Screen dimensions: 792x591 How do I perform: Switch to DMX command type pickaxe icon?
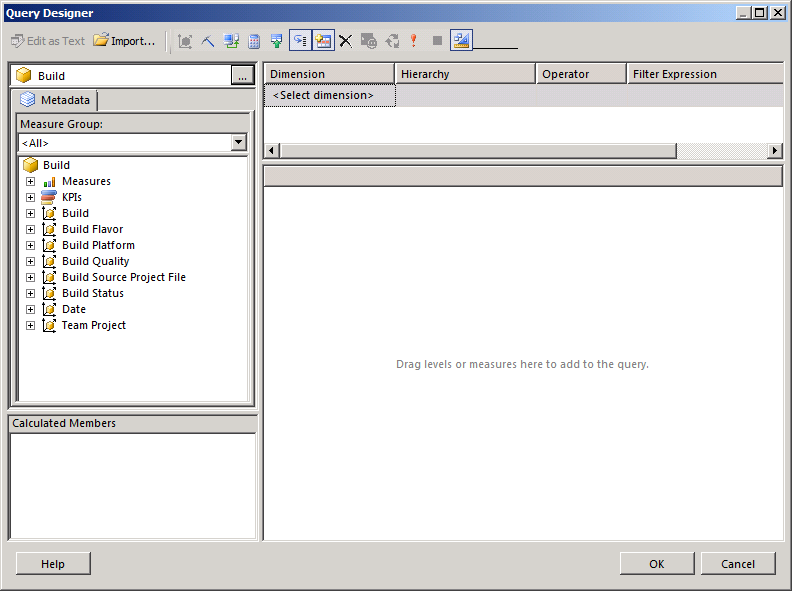[x=208, y=41]
